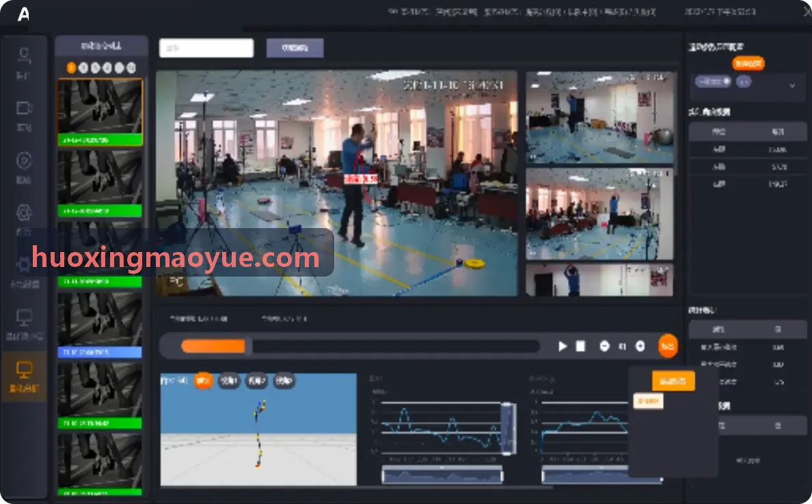Click the video camera icon in the sidebar

coord(25,108)
